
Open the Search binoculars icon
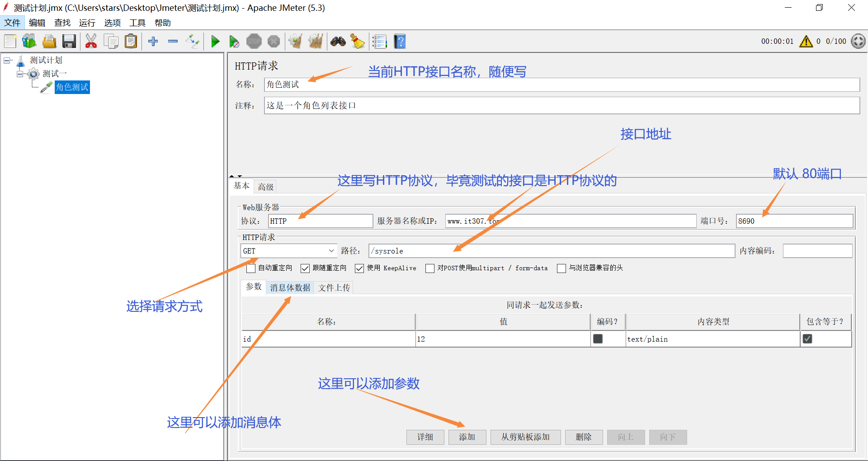[338, 41]
